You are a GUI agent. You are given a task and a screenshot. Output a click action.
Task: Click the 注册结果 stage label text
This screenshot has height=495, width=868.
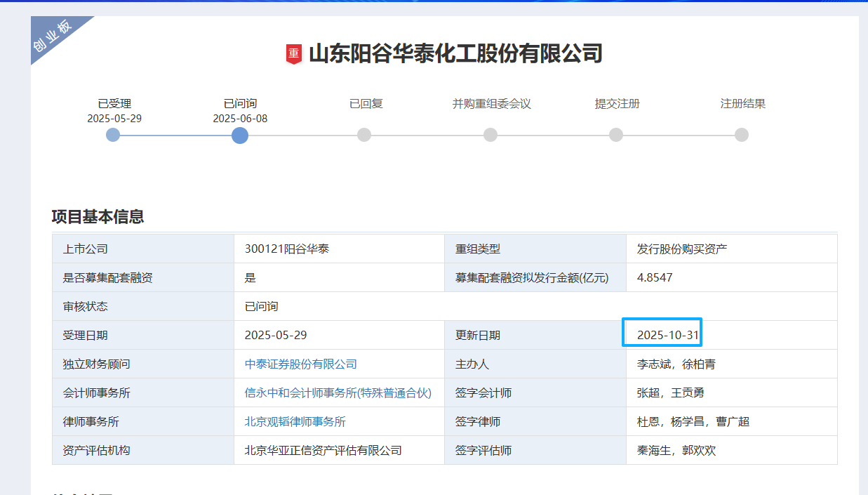click(743, 104)
